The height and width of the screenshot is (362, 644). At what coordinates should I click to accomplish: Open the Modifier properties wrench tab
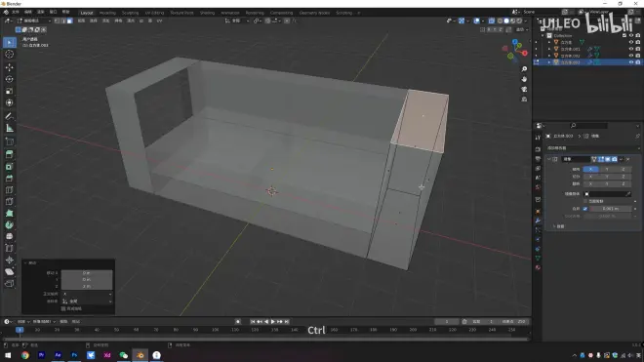click(x=538, y=221)
